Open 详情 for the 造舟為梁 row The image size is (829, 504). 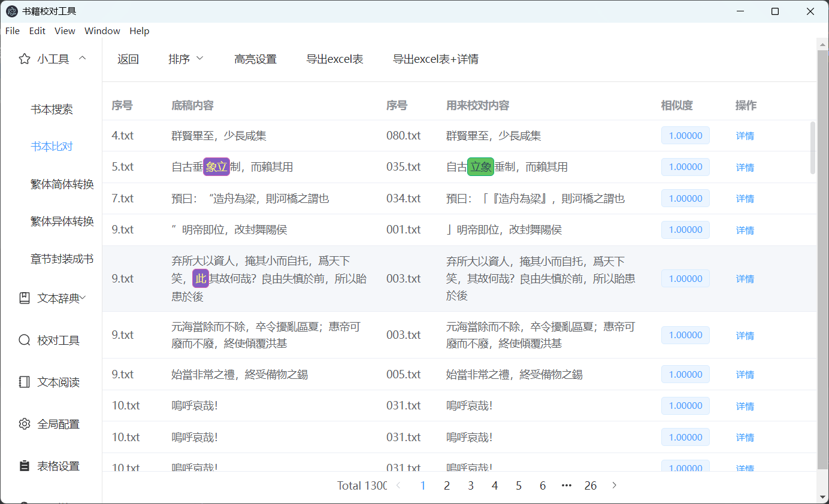pyautogui.click(x=745, y=199)
